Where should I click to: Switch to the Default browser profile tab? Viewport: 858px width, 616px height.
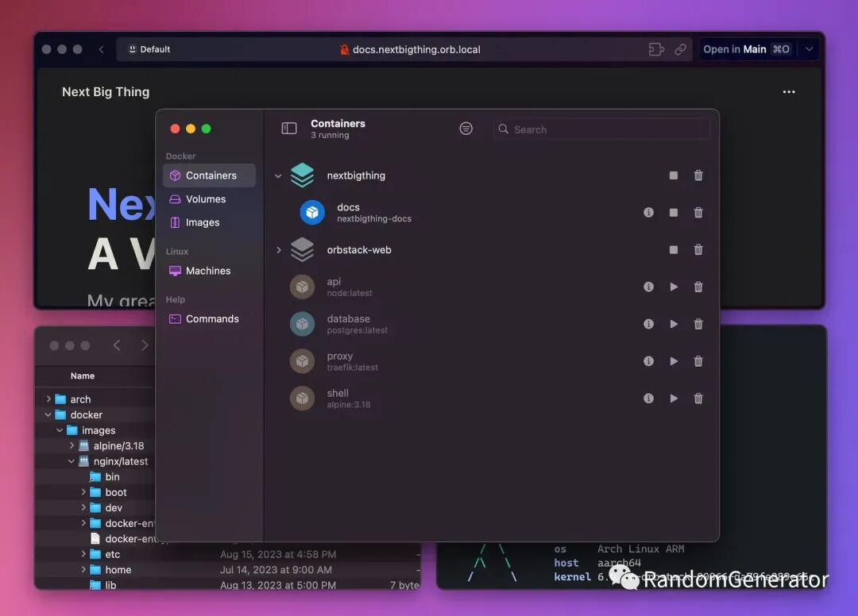(x=148, y=48)
